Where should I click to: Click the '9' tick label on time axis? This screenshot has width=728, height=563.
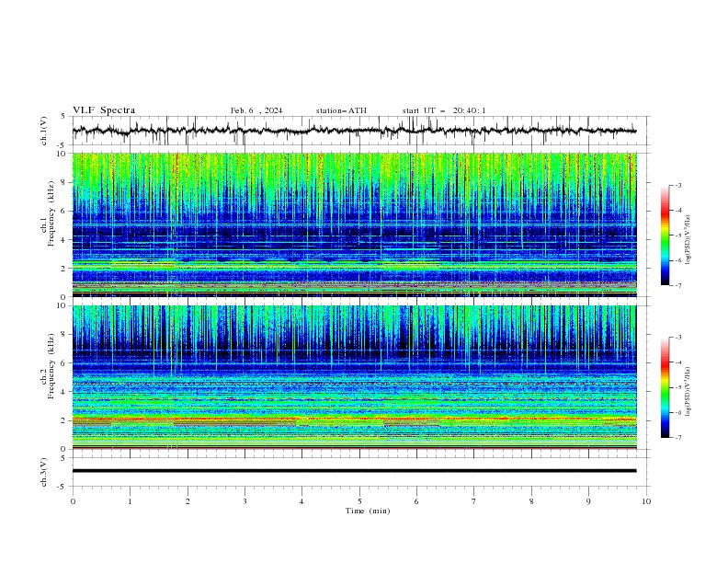pos(588,501)
